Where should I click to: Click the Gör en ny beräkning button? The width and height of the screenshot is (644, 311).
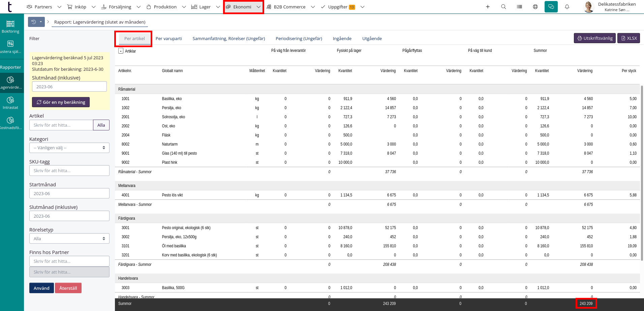(61, 102)
